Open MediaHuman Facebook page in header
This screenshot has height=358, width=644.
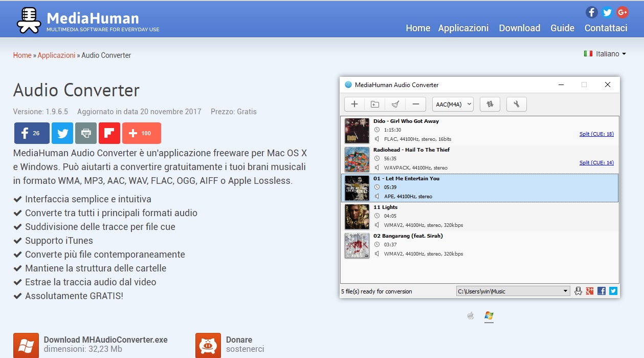tap(592, 12)
